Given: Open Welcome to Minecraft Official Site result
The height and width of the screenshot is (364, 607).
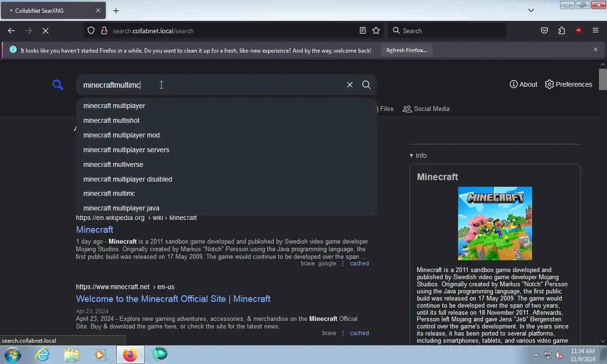Looking at the screenshot, I should [173, 299].
